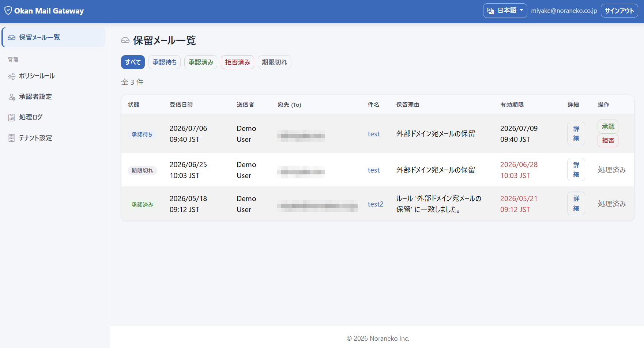Open the ポリシールール menu item

[53, 76]
